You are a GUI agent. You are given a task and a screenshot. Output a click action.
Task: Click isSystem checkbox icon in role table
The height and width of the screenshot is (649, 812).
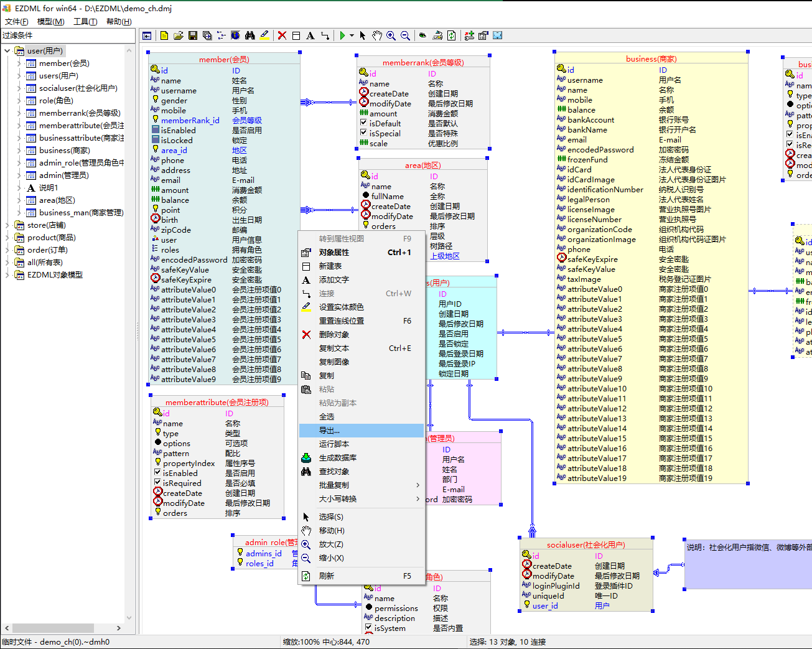[368, 628]
